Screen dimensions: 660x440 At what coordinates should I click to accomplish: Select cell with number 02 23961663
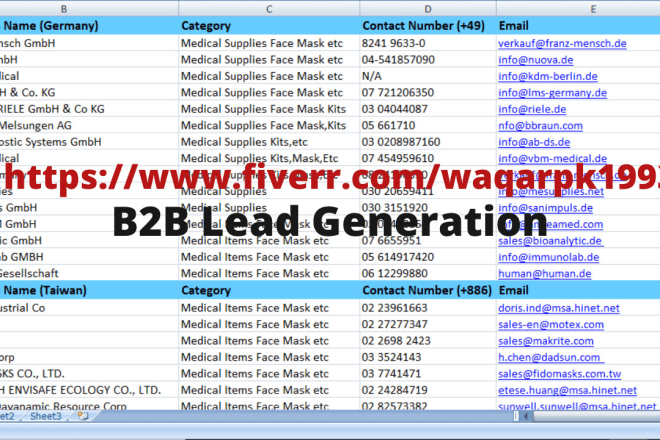point(428,307)
